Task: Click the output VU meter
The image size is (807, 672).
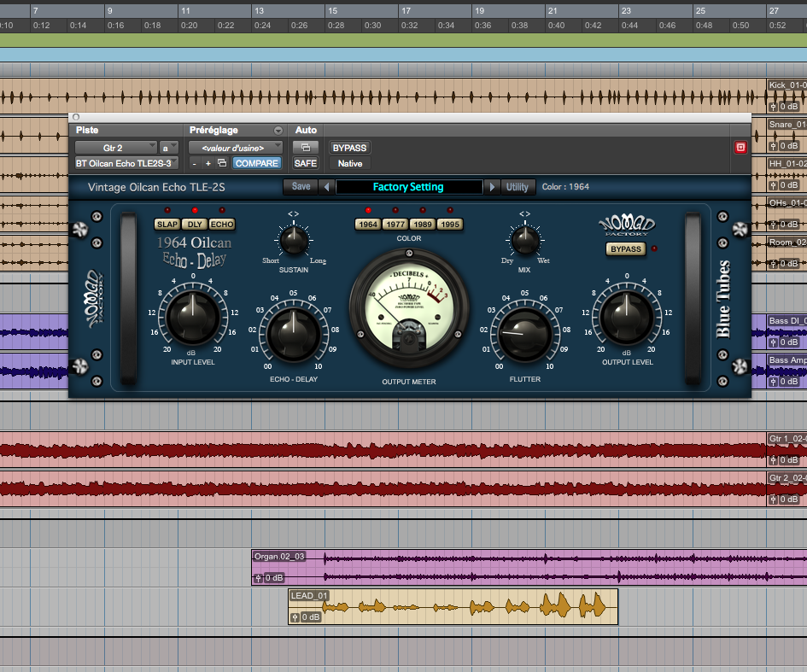Action: coord(409,307)
